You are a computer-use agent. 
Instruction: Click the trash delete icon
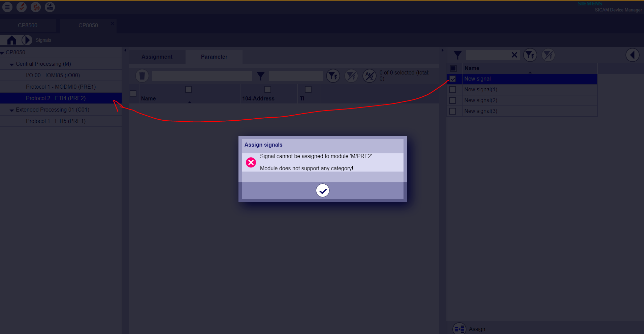[x=142, y=76]
